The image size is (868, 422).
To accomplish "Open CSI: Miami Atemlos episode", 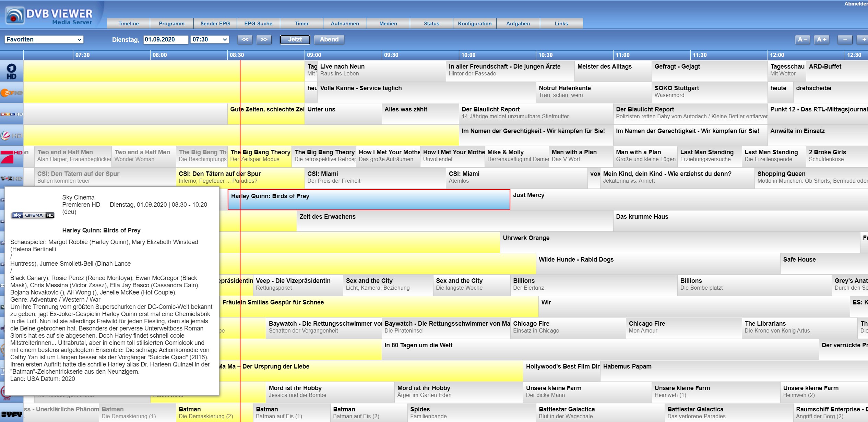I will [x=516, y=178].
